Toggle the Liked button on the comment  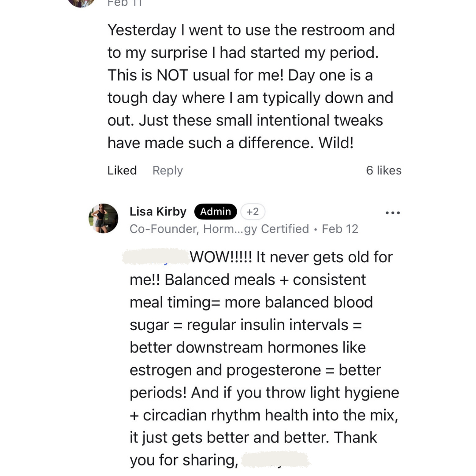point(122,171)
